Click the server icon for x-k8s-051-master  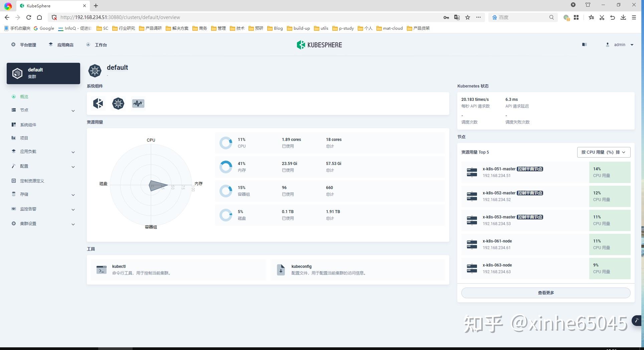tap(472, 172)
